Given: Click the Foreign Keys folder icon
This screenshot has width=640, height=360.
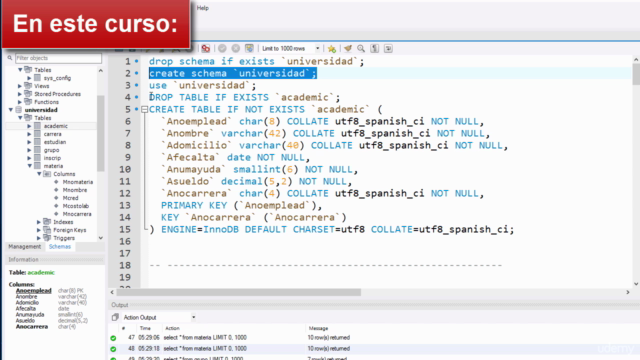Looking at the screenshot, I should [x=47, y=230].
